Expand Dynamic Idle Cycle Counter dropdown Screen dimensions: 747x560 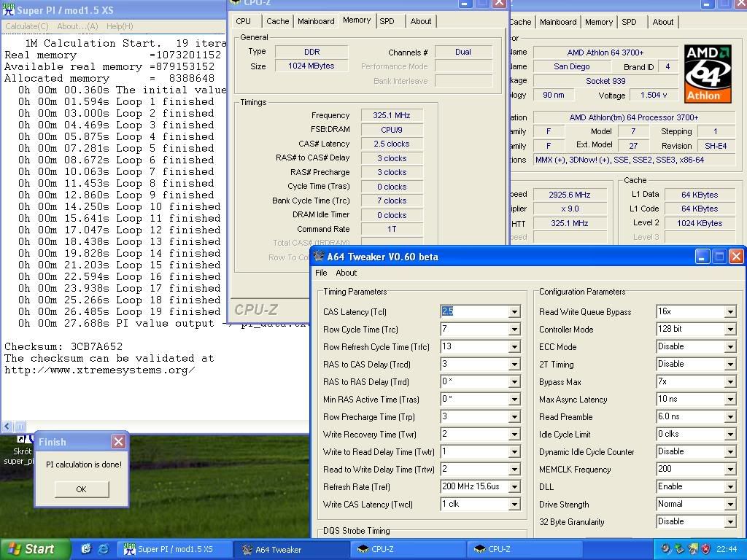[730, 452]
